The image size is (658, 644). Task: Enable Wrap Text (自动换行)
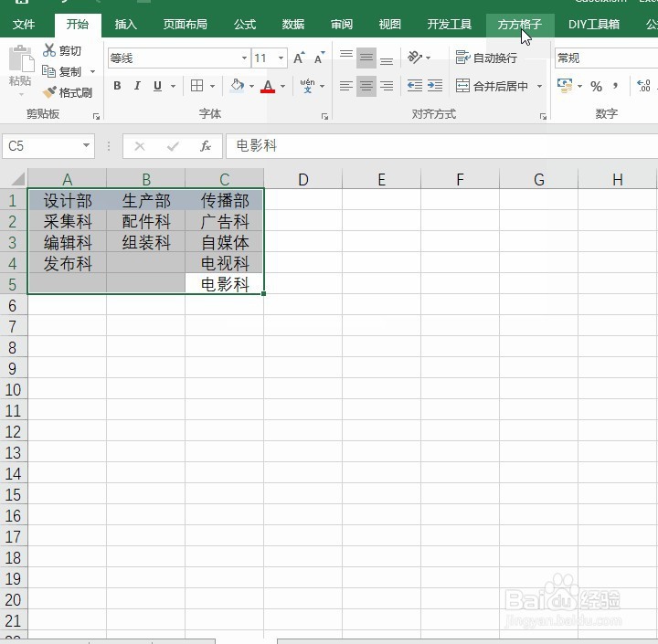(486, 58)
